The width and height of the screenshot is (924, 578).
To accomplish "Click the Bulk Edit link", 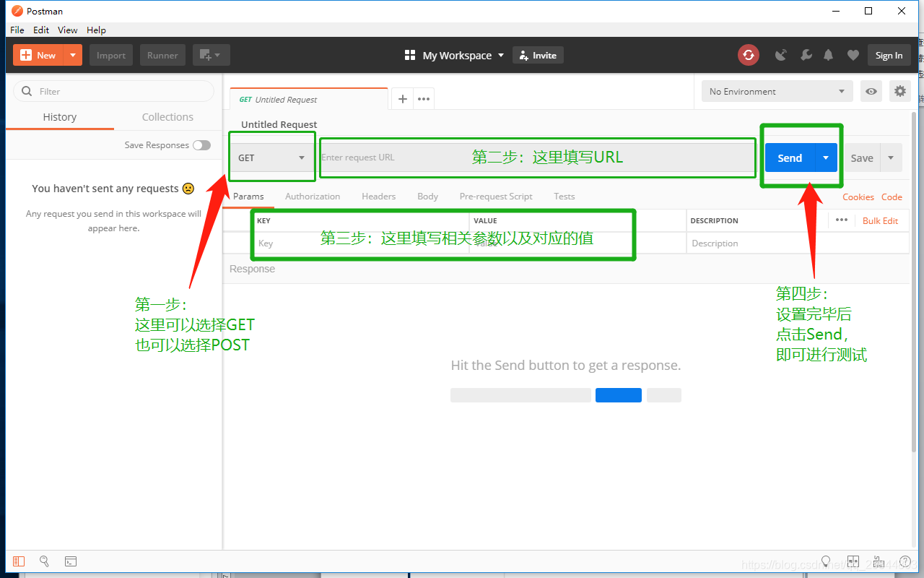I will coord(881,220).
